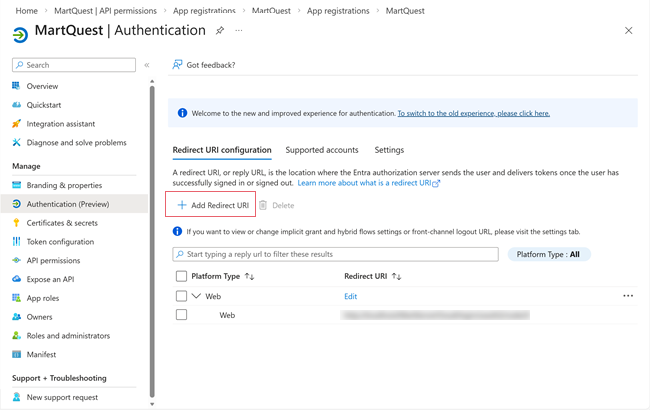Switch to the Supported accounts tab
The width and height of the screenshot is (650, 410).
pyautogui.click(x=322, y=150)
